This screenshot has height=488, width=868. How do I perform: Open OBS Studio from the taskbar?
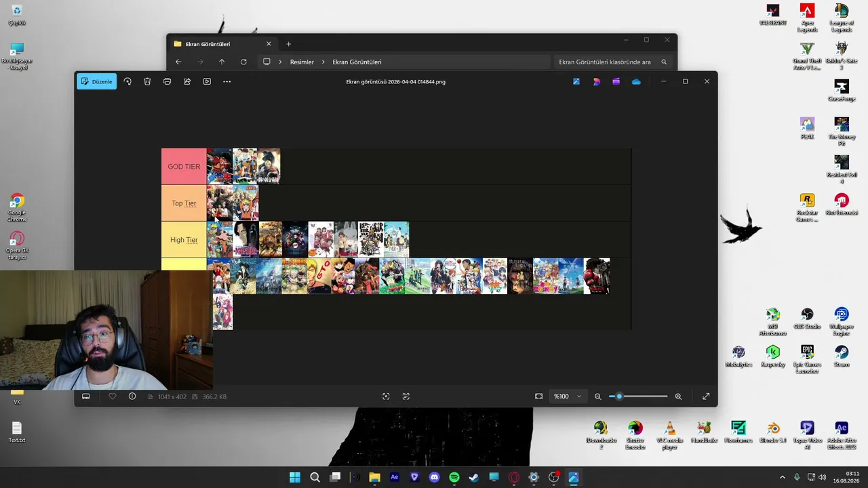(x=554, y=477)
